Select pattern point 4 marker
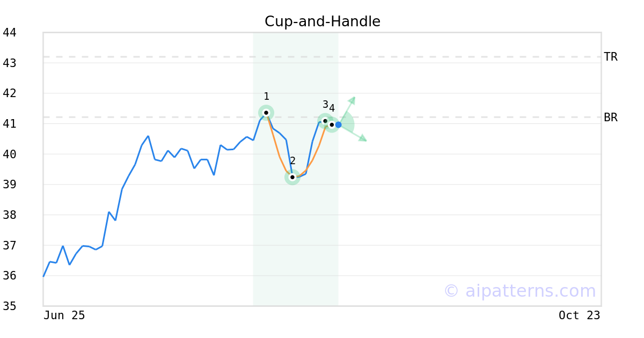This screenshot has width=644, height=338. point(332,124)
